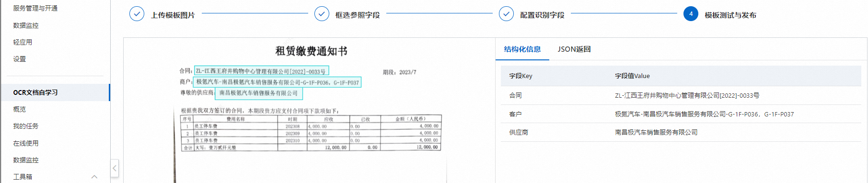Switch to the JSON返回 tab

tap(574, 49)
